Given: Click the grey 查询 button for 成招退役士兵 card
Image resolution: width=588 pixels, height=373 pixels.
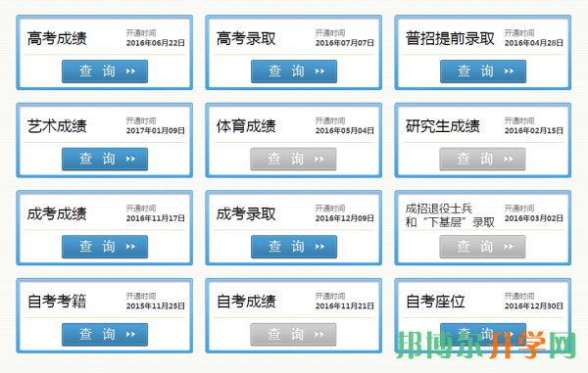Looking at the screenshot, I should pos(482,247).
